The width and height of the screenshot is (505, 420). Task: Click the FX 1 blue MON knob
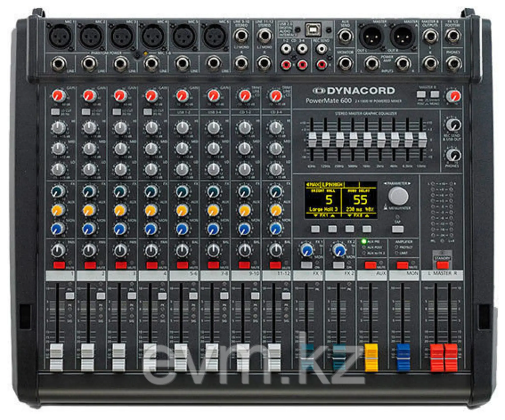point(307,250)
